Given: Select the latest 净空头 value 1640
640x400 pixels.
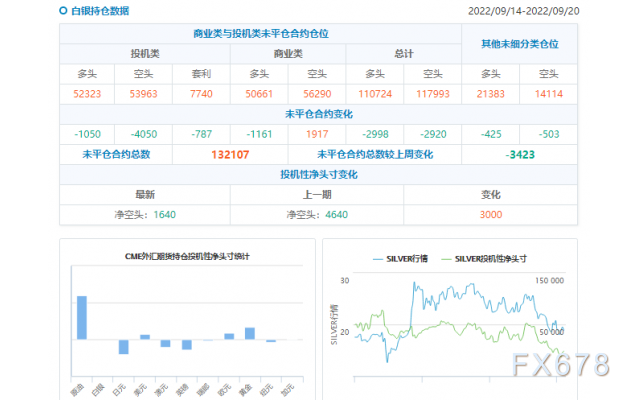Looking at the screenshot, I should point(164,215).
